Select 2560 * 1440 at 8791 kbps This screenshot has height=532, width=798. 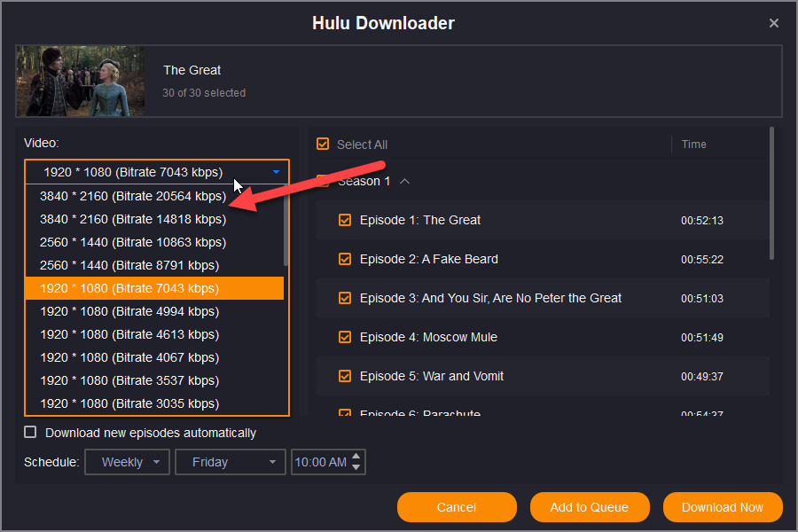[154, 265]
